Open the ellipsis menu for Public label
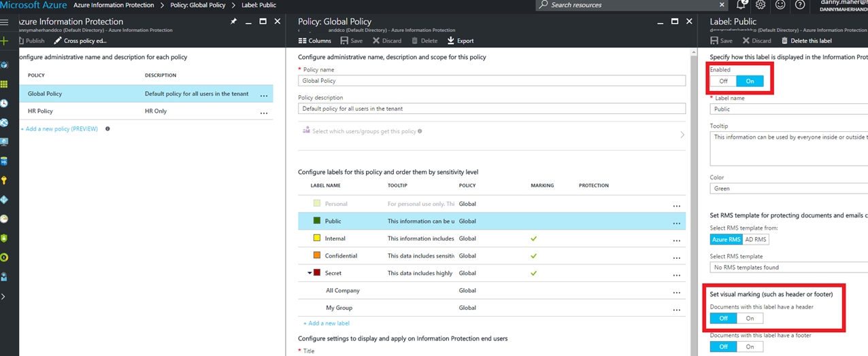 click(676, 223)
